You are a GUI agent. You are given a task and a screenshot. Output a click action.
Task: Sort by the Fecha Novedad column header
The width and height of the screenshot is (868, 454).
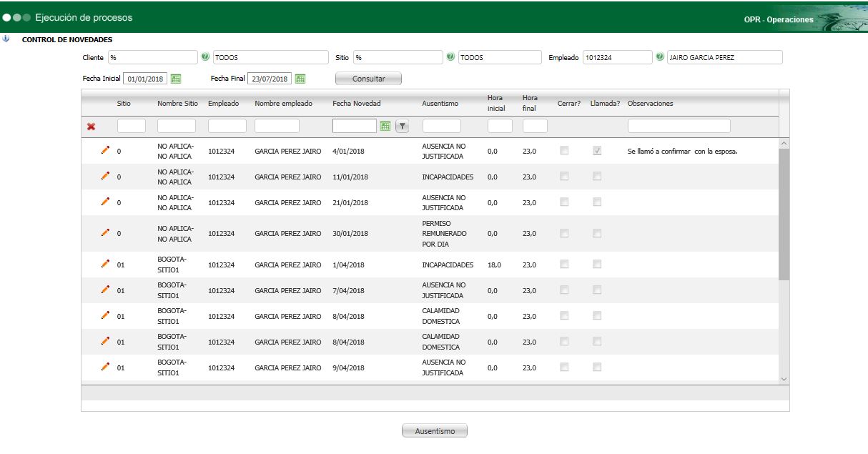click(x=356, y=104)
